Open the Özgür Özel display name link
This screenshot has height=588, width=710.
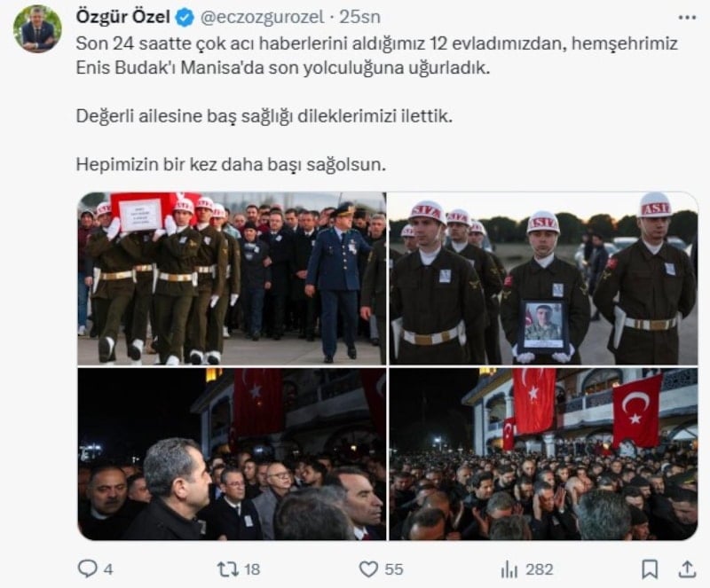123,17
